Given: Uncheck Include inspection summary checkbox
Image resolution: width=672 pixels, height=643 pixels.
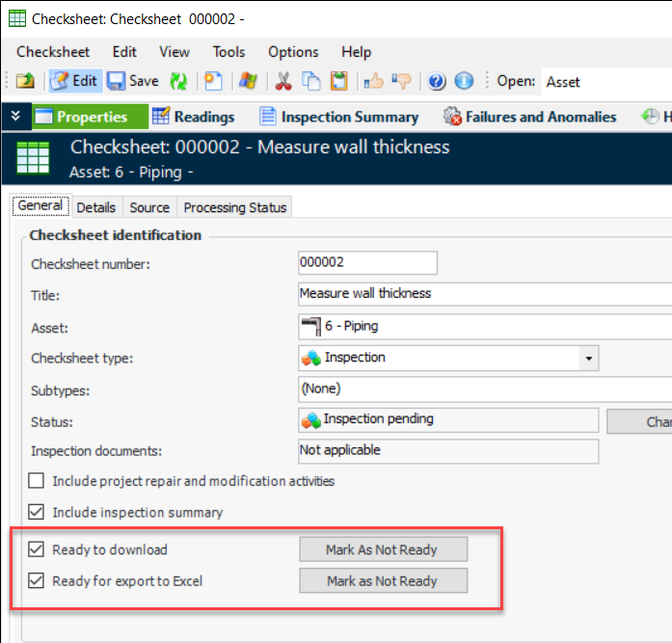Looking at the screenshot, I should (37, 513).
